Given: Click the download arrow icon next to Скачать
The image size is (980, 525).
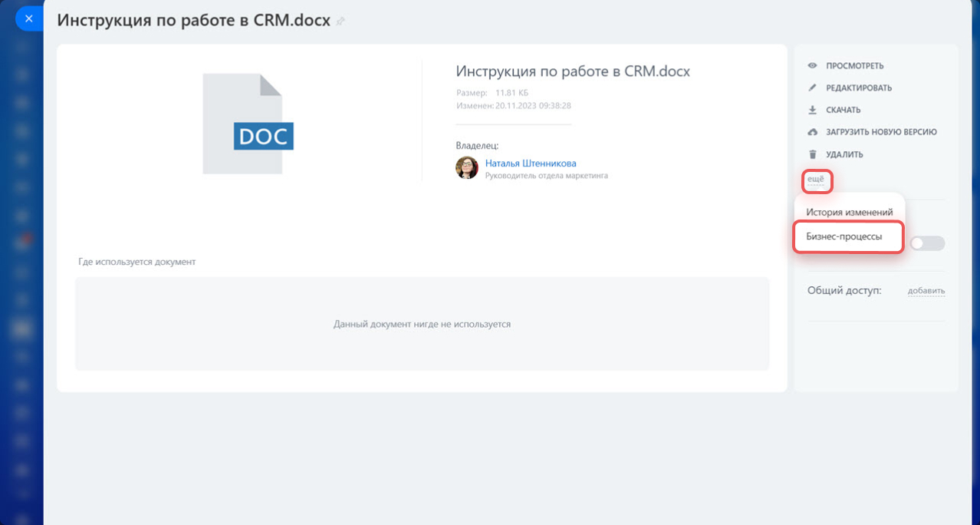Looking at the screenshot, I should pos(813,110).
